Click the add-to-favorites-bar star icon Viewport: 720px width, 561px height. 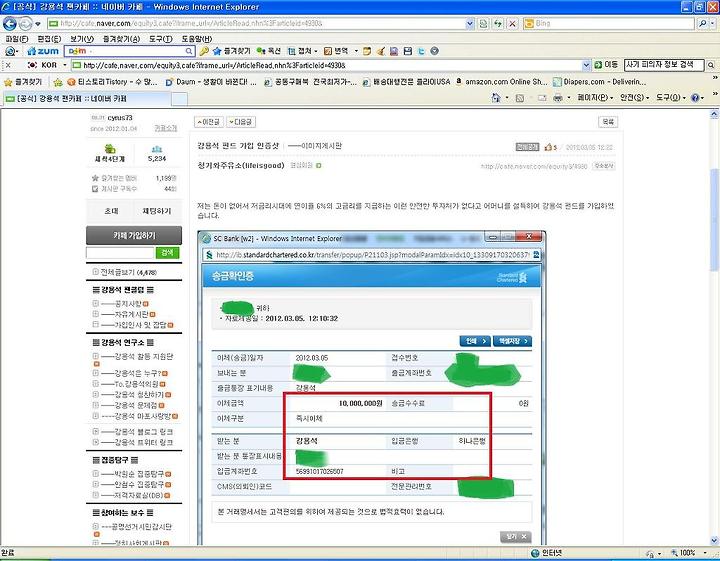58,82
